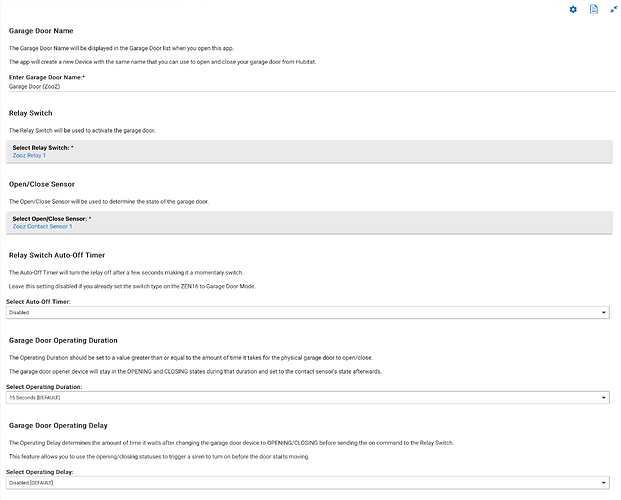Viewport: 621px width, 500px height.
Task: Click the Open/Close Sensor section heading
Action: click(42, 184)
